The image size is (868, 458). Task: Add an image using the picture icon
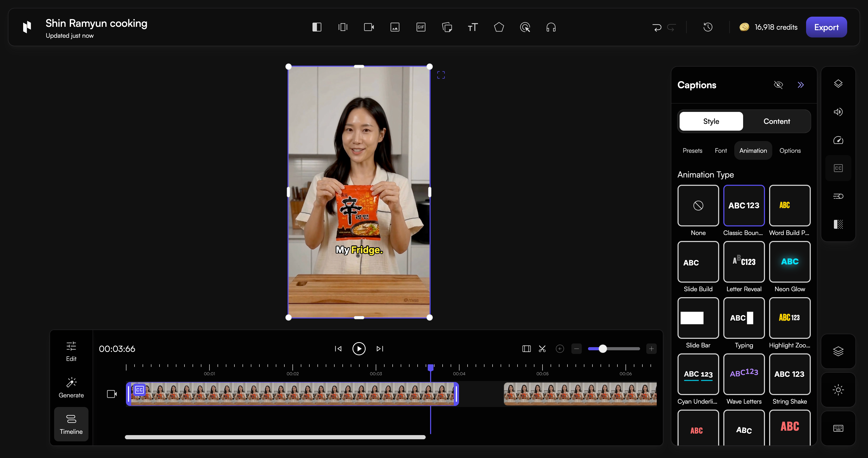(x=395, y=27)
